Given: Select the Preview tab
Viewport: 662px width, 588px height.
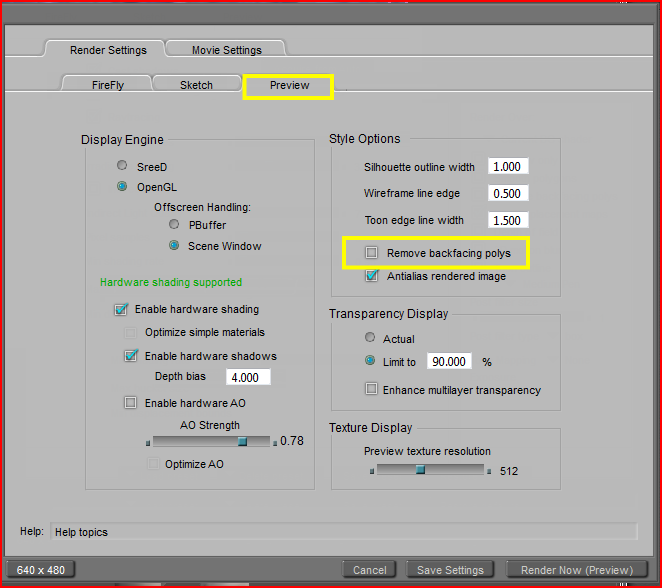Looking at the screenshot, I should point(289,85).
